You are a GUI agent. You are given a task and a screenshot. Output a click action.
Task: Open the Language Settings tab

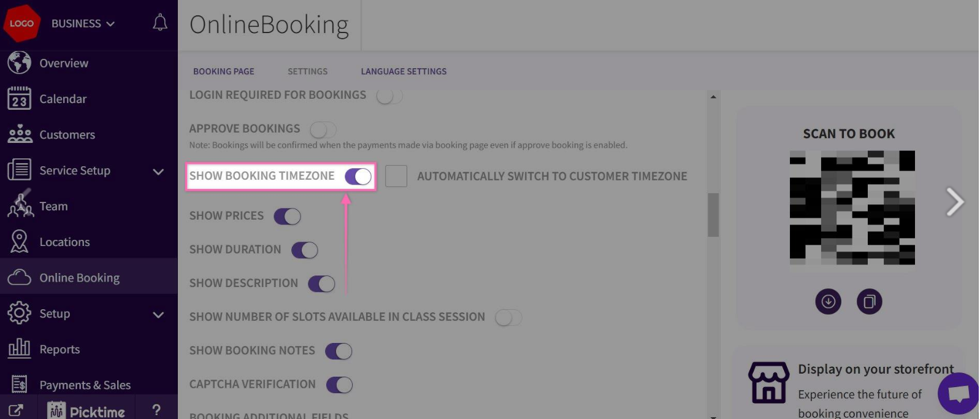403,71
